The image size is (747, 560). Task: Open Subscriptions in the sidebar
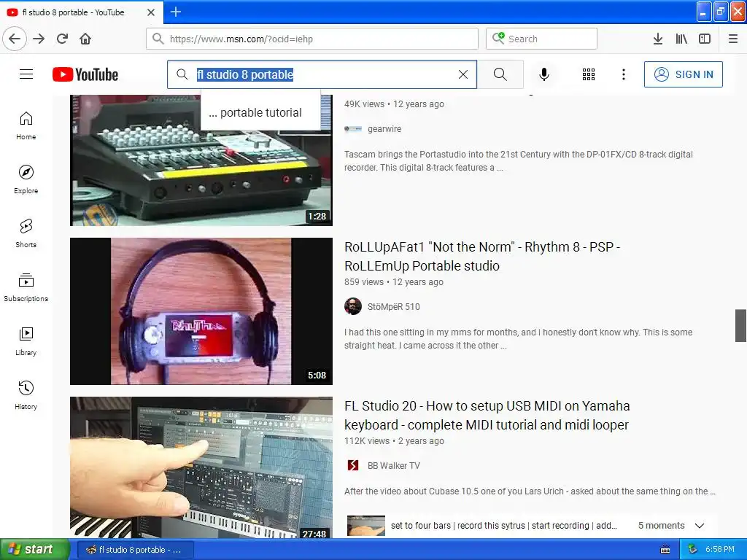(26, 287)
